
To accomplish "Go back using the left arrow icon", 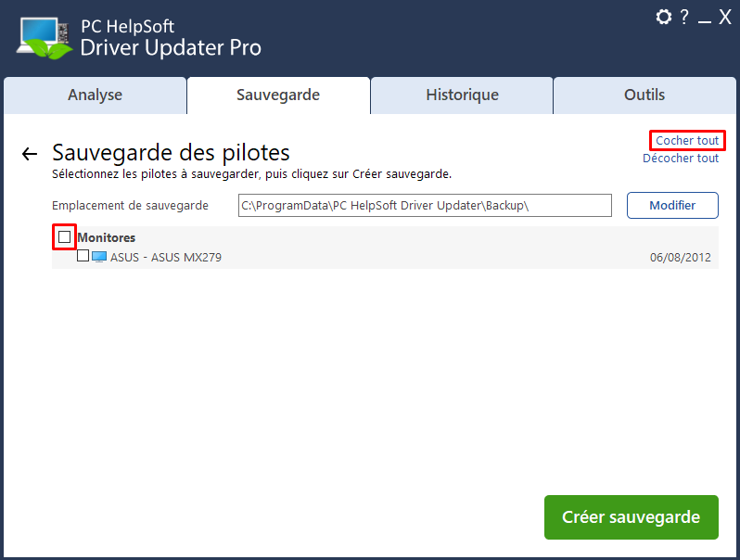I will pyautogui.click(x=30, y=154).
